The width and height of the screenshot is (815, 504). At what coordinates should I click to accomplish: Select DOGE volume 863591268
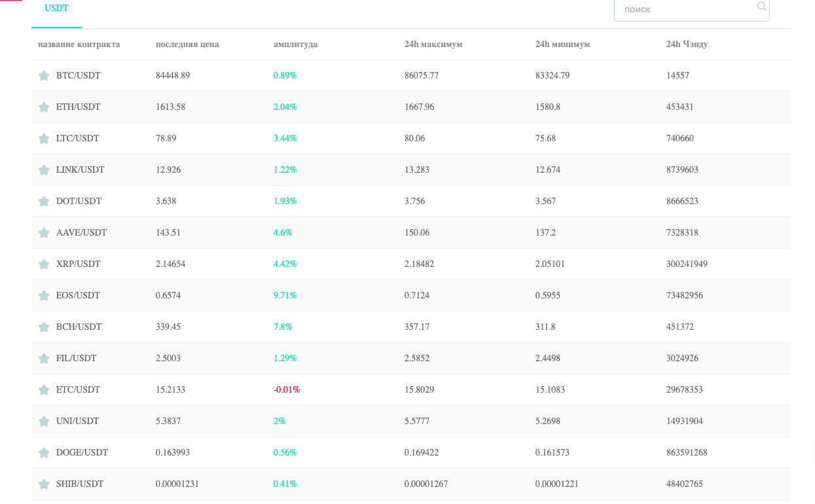687,453
